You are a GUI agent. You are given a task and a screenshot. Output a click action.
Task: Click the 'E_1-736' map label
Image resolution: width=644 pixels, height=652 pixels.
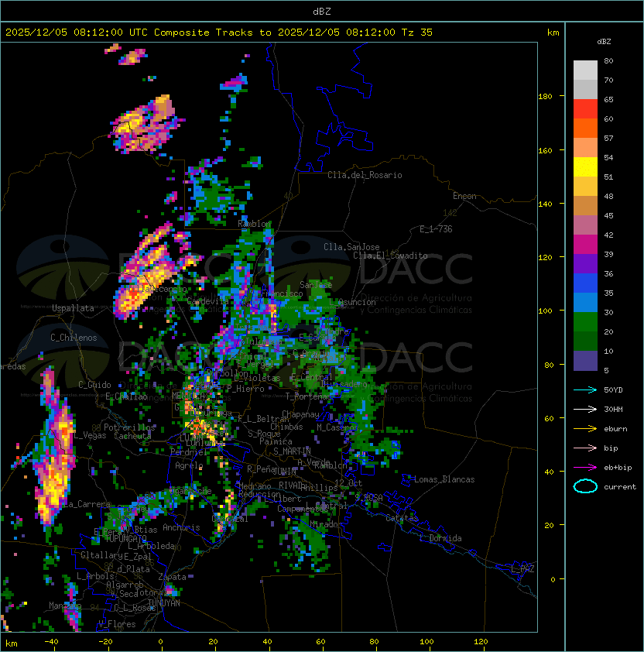(436, 229)
